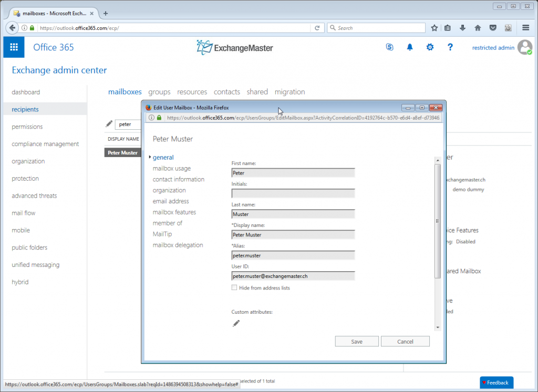Open public folders in sidebar
This screenshot has width=538, height=392.
[29, 247]
